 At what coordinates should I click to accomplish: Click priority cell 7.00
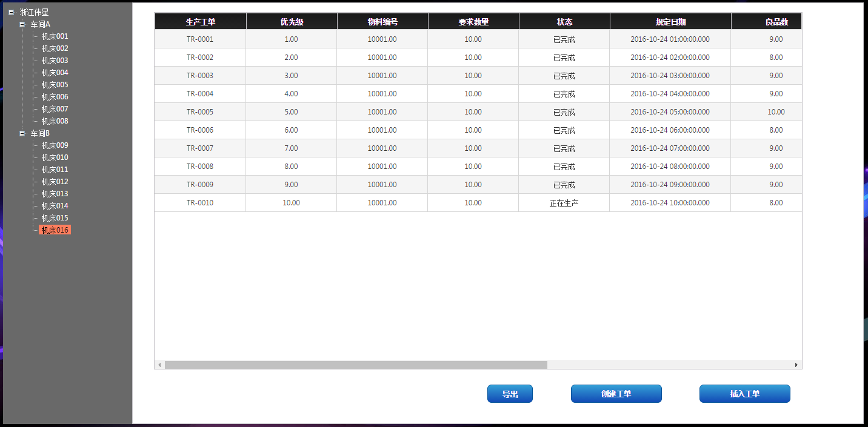pos(292,148)
